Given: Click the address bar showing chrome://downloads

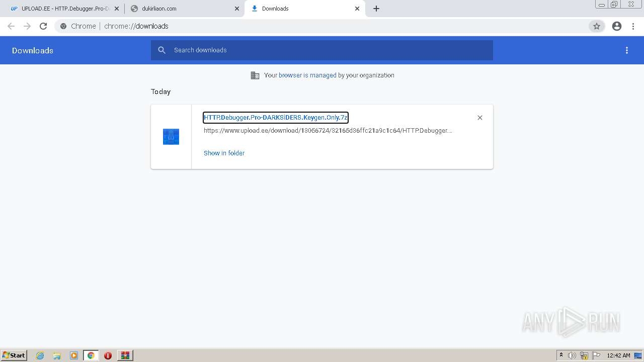Looking at the screenshot, I should 322,26.
